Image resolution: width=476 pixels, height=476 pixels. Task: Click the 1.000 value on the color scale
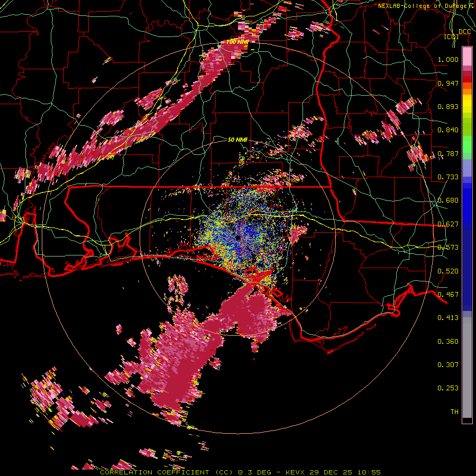point(448,59)
